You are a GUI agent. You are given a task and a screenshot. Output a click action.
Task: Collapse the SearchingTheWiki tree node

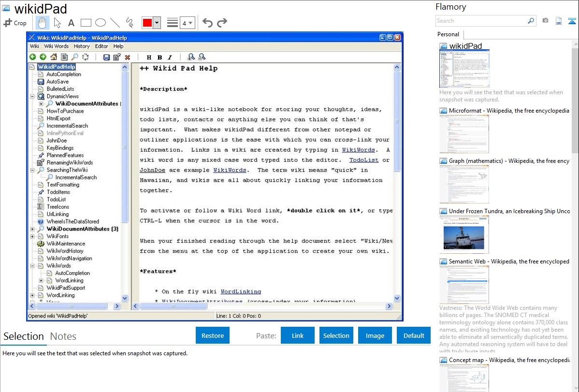coord(32,170)
